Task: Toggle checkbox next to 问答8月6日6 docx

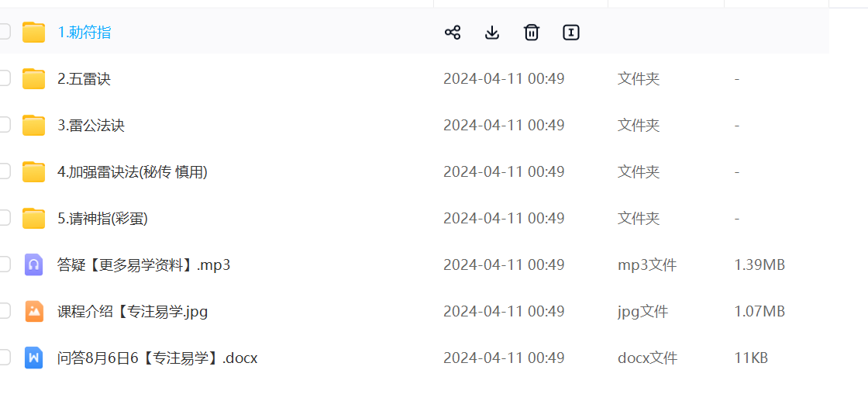Action: tap(4, 358)
